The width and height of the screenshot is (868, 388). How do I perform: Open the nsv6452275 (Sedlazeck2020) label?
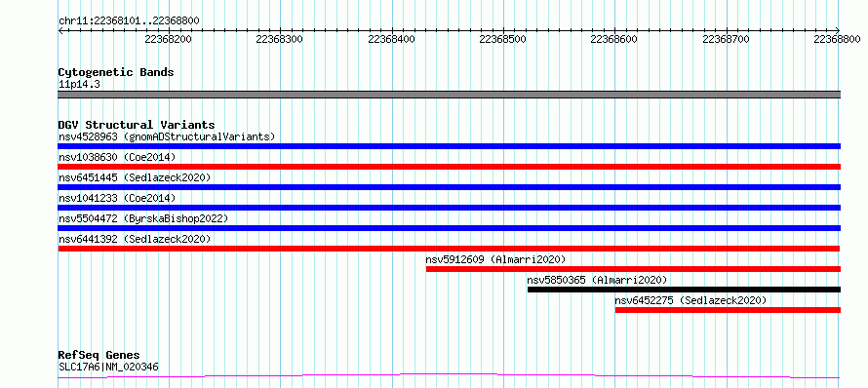click(x=690, y=300)
